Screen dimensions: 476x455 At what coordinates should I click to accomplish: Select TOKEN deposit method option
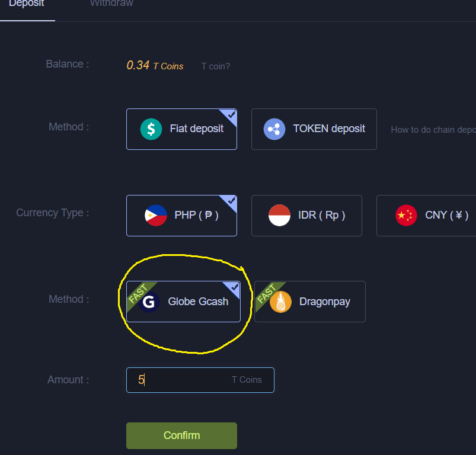click(314, 129)
